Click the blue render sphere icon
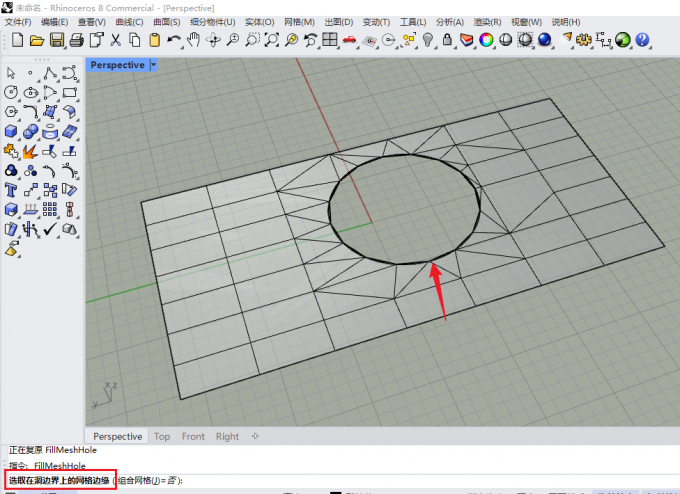 click(544, 40)
